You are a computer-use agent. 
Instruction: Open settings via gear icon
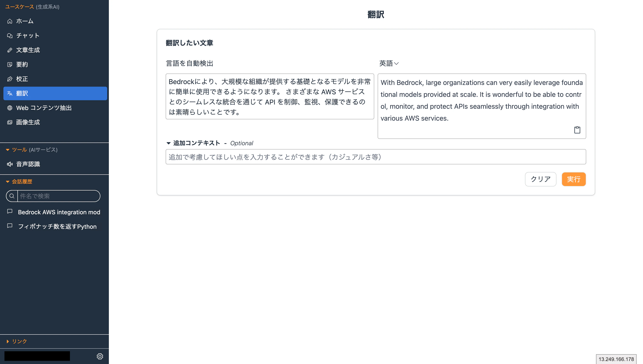[x=100, y=356]
